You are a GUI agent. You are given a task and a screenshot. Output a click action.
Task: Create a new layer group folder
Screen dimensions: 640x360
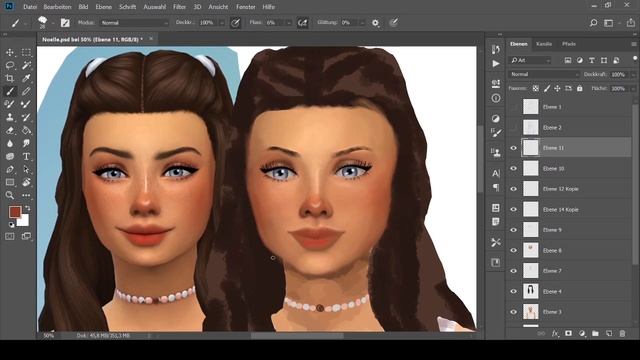pos(595,333)
